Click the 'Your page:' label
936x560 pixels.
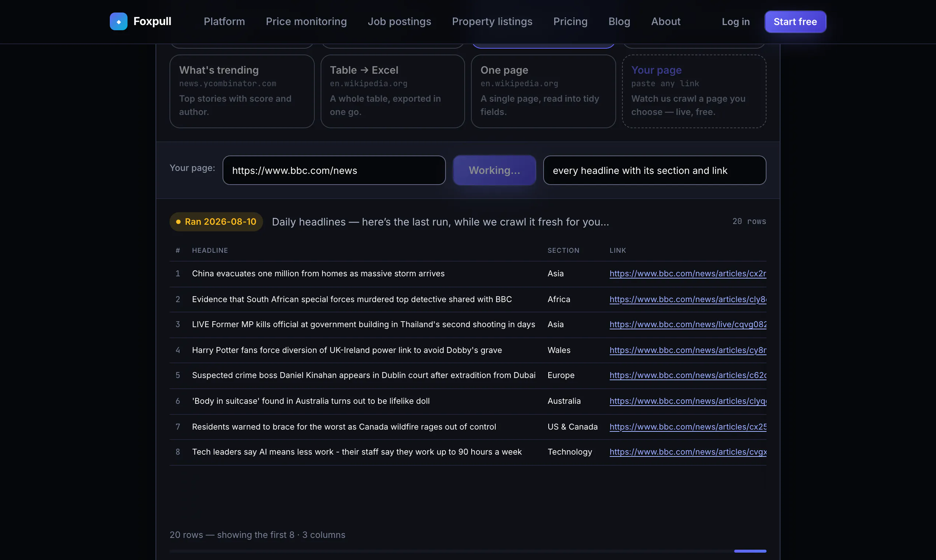pos(192,168)
